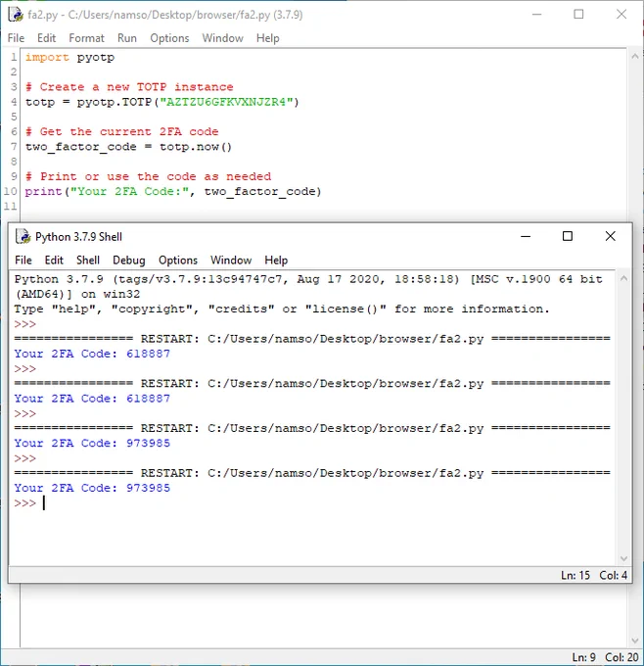Click the 'Python 3.7.9 Shell' title text

coord(78,237)
